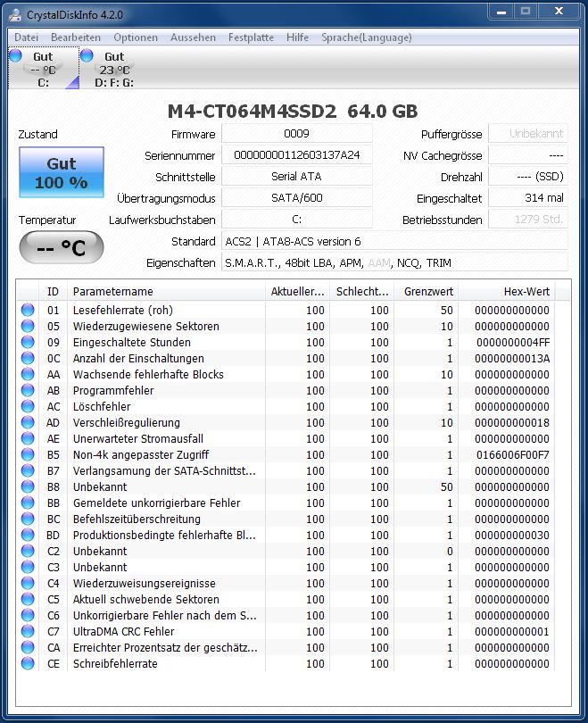This screenshot has height=723, width=588.
Task: Click status orb of Schreibfehlerrate row
Action: coord(28,663)
